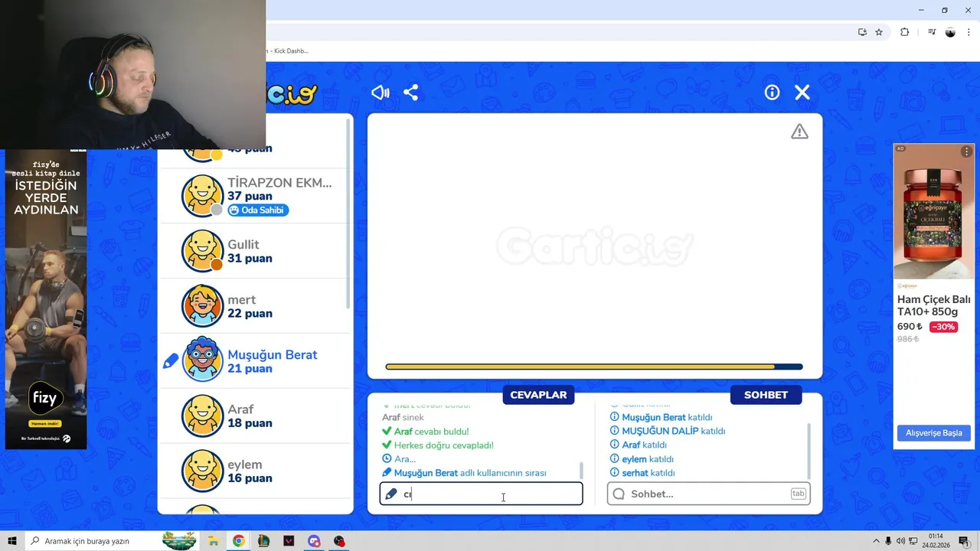Open Chrome profile avatar

[x=950, y=32]
